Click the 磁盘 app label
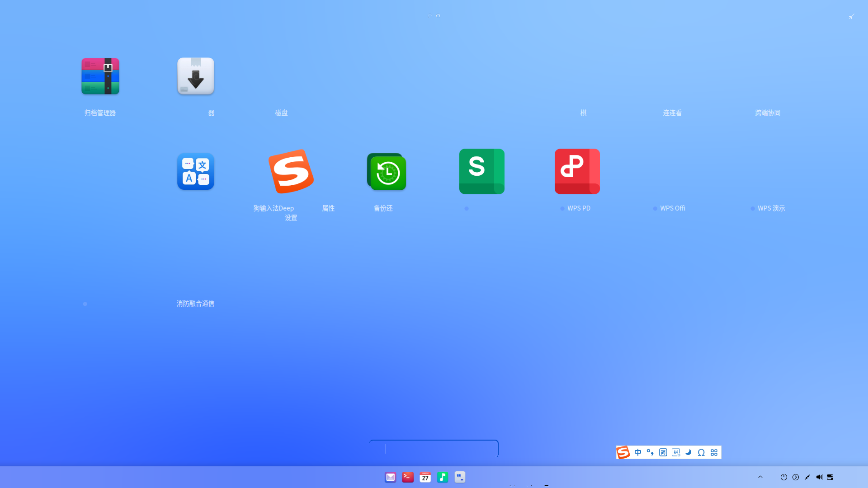The height and width of the screenshot is (488, 868). tap(281, 113)
